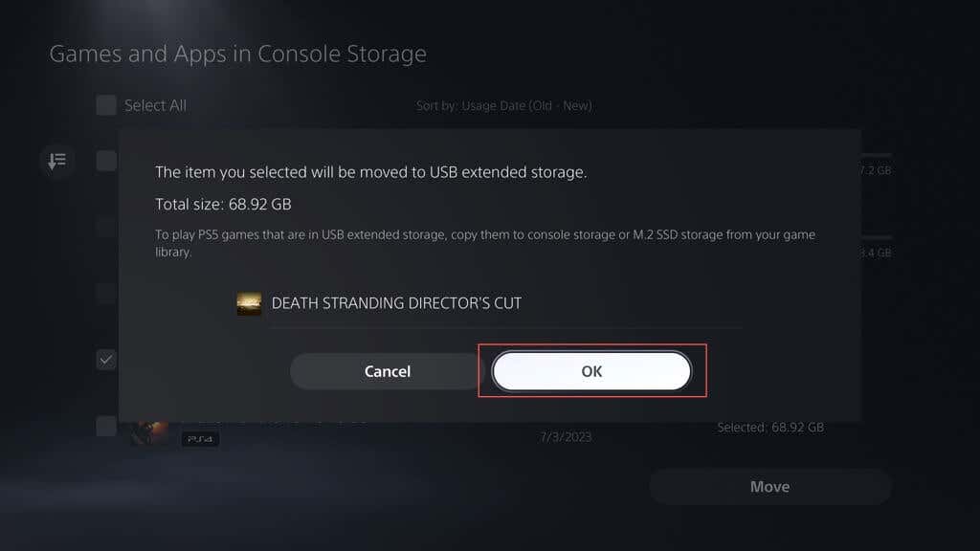Enable the Select All checkbox

coord(106,105)
